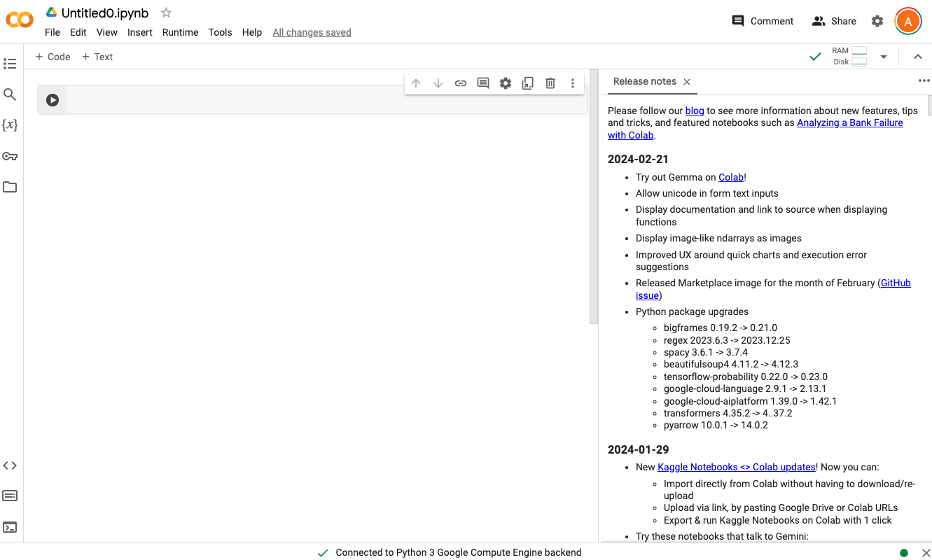Click inside the empty code cell editor
Screen dimensions: 932x560
(326, 100)
